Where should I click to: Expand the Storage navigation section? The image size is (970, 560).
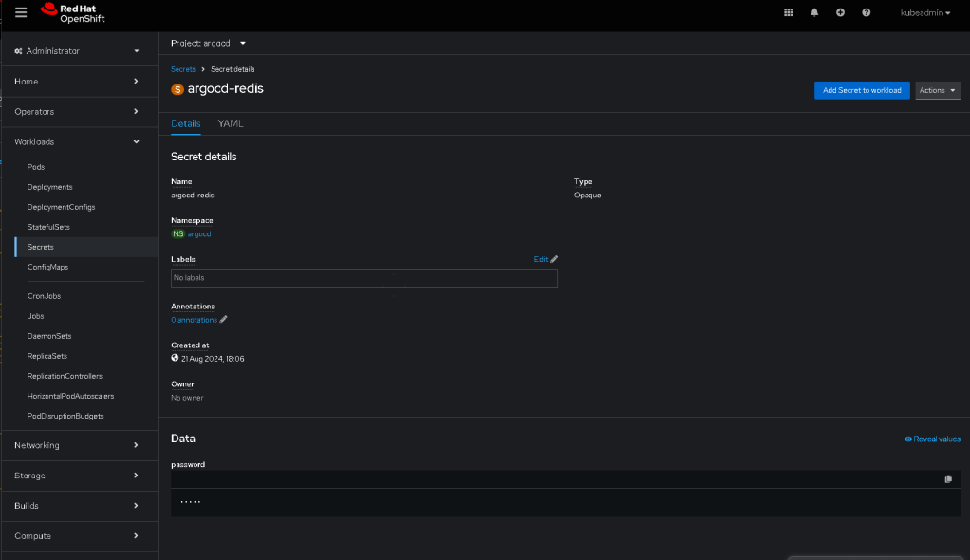point(77,476)
